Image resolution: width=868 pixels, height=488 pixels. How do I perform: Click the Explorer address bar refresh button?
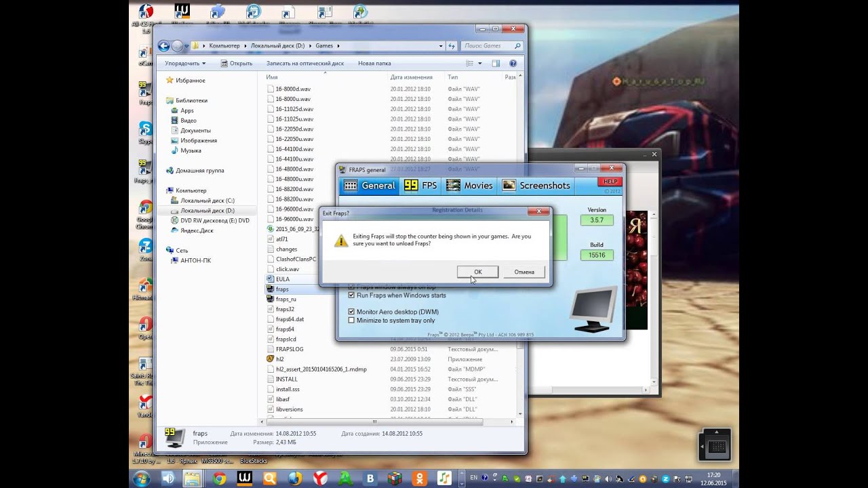click(x=452, y=46)
